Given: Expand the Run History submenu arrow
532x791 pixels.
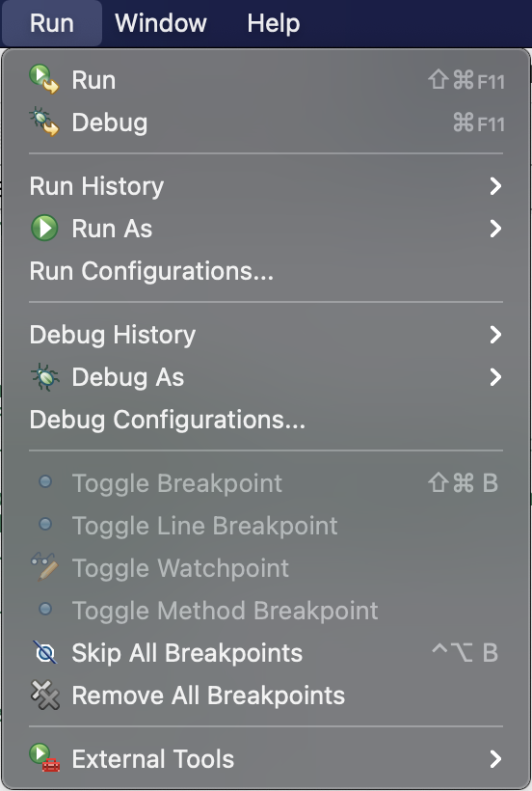Looking at the screenshot, I should 495,186.
